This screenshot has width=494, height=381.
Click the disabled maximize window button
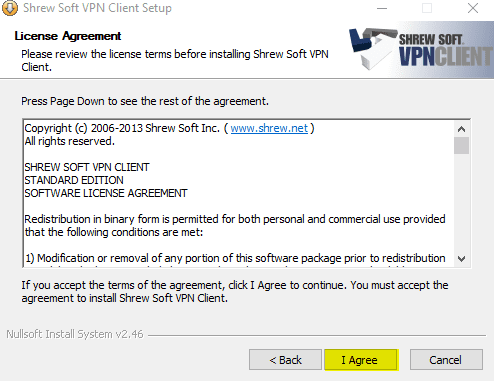tap(427, 8)
